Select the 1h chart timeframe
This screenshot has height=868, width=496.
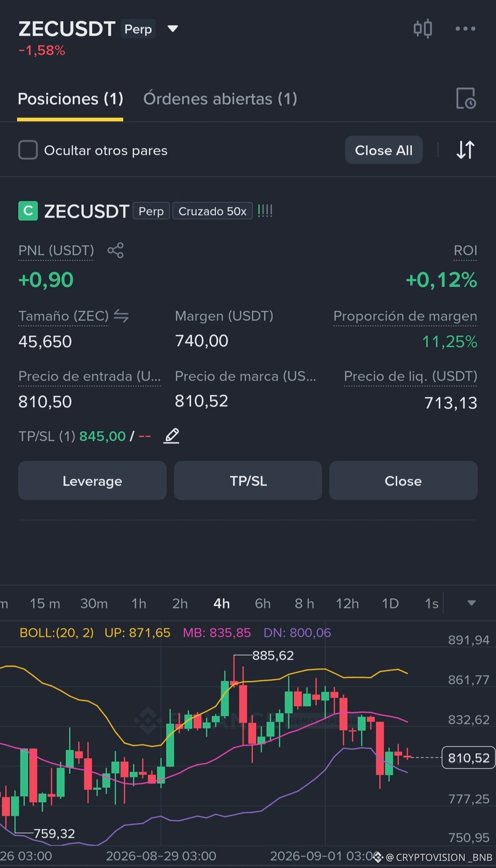[139, 603]
